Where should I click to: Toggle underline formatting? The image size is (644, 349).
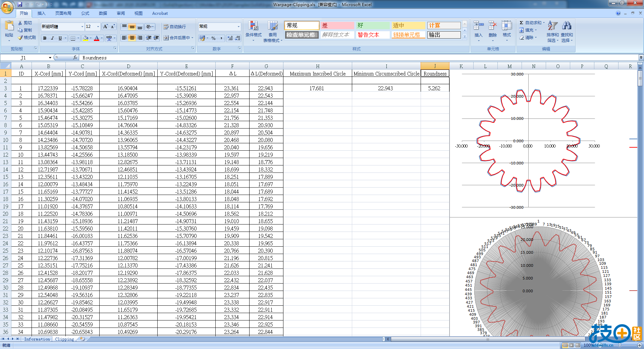(x=60, y=38)
